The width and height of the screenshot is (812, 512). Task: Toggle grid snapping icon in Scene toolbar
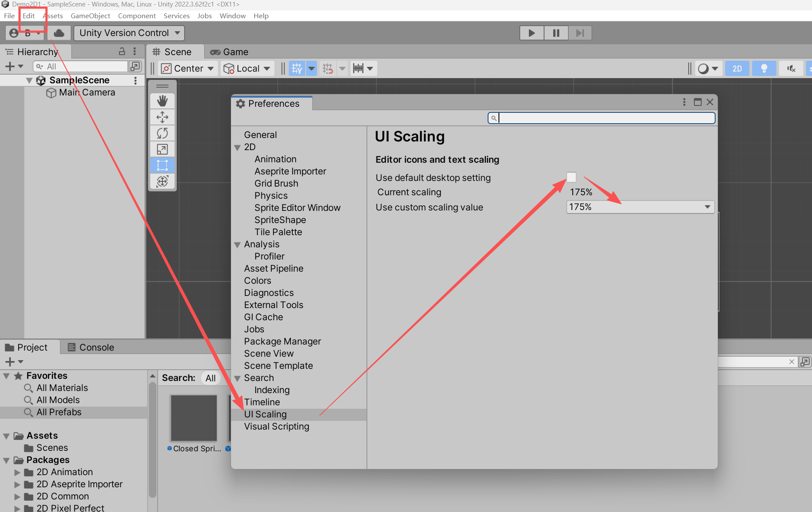click(297, 69)
